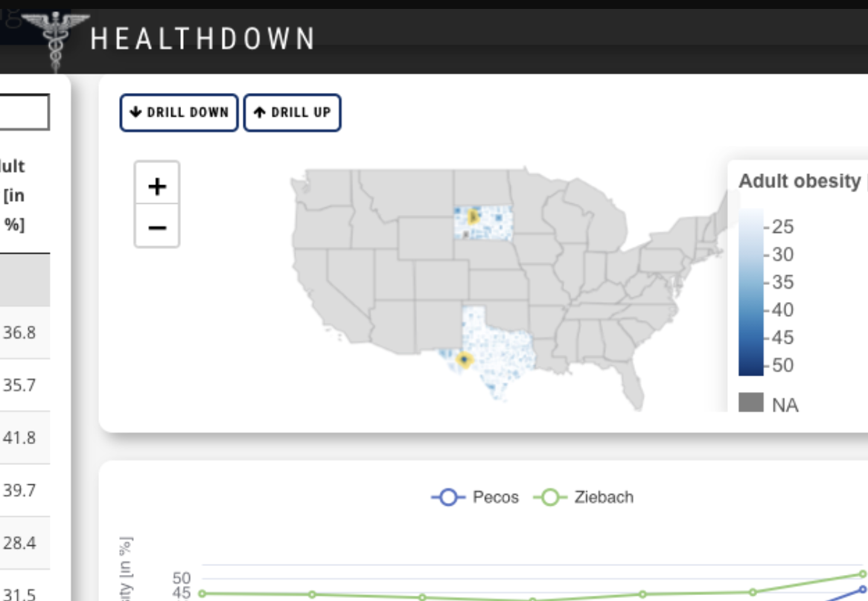Click the gray NA legend swatch

pyautogui.click(x=751, y=404)
